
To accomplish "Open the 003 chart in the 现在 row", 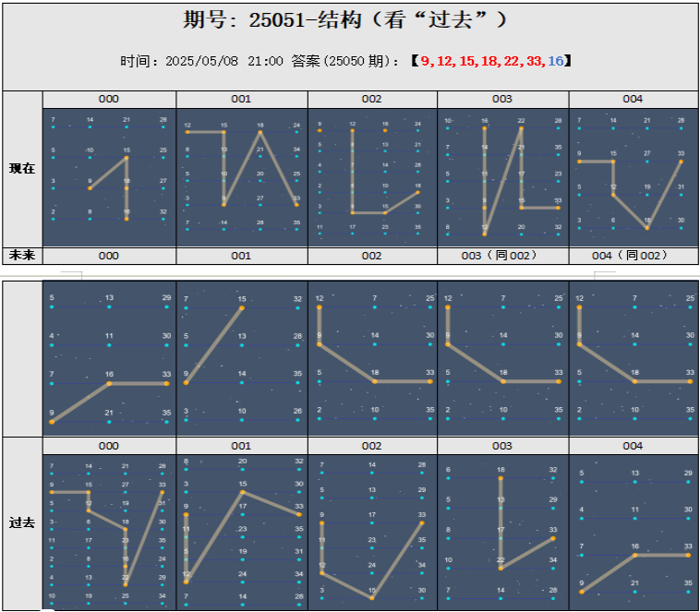I will pos(502,175).
